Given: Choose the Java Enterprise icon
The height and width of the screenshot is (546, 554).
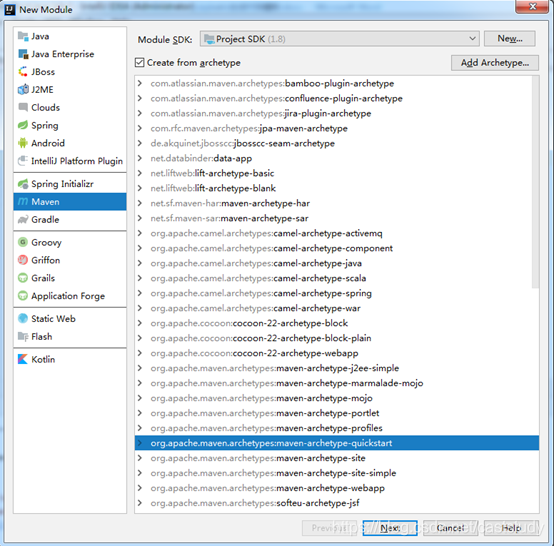Looking at the screenshot, I should pyautogui.click(x=23, y=54).
